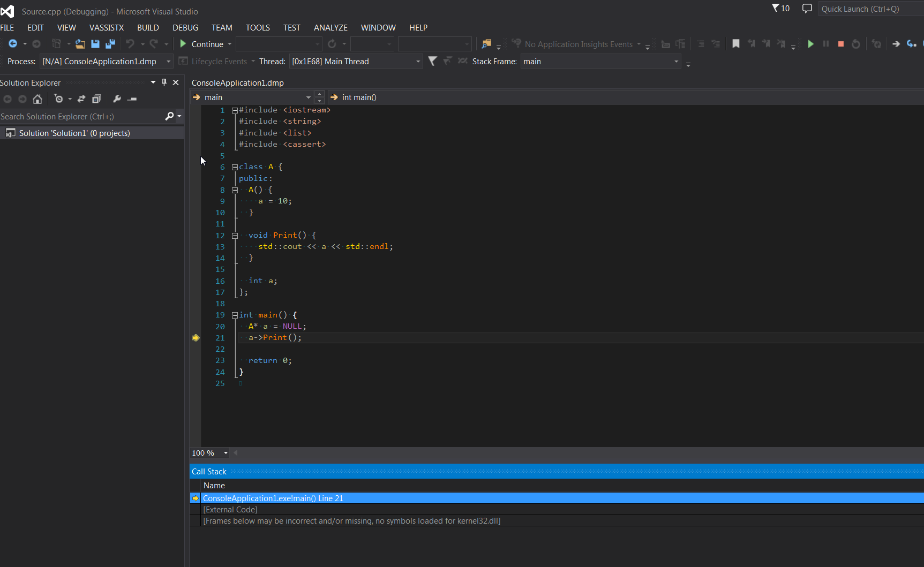The height and width of the screenshot is (567, 924).
Task: Open the Stack Frame dropdown
Action: [x=601, y=62]
